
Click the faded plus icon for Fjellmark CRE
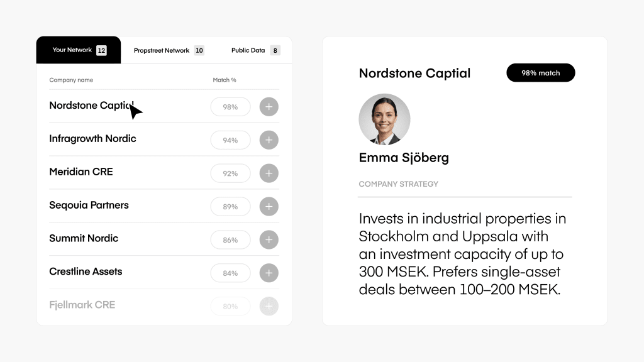pos(269,306)
